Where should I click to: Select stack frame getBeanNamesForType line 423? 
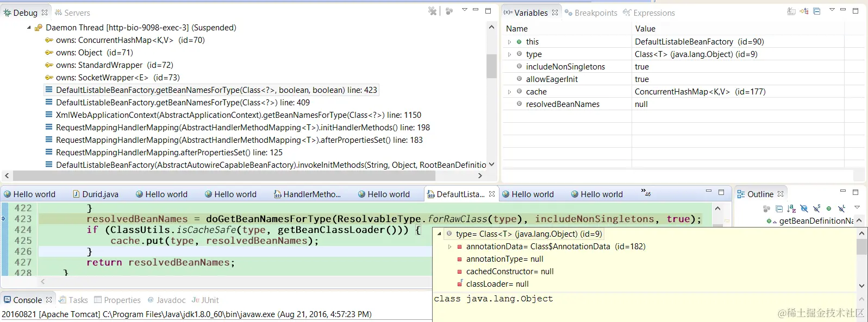pyautogui.click(x=211, y=90)
